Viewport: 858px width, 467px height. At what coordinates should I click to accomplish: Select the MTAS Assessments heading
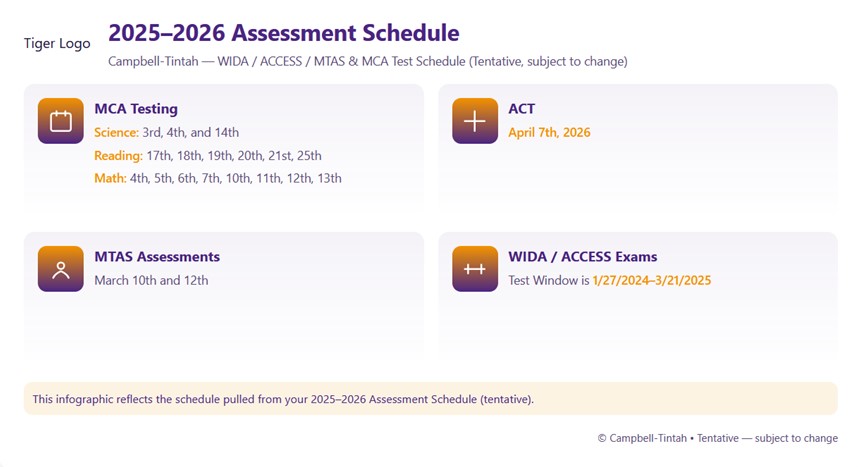(x=157, y=257)
